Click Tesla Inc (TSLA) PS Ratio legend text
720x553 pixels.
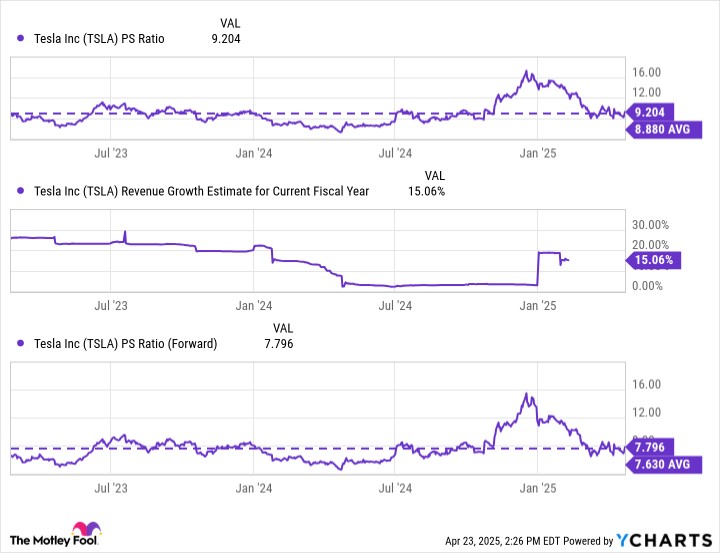point(99,39)
